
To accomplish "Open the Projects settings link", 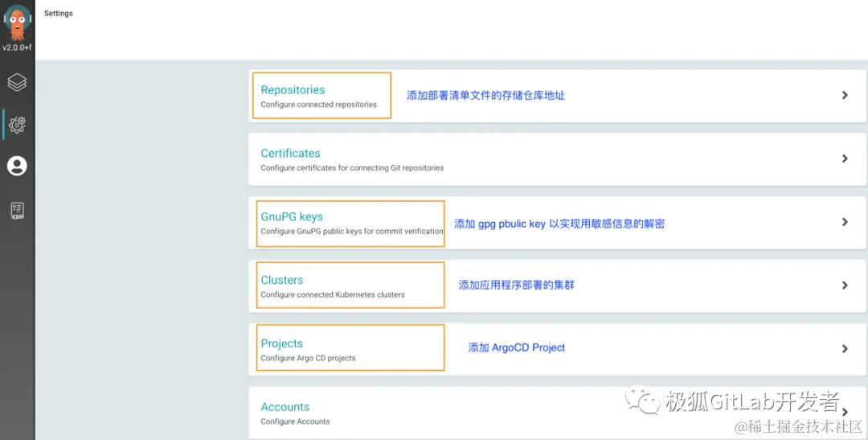I will (282, 343).
